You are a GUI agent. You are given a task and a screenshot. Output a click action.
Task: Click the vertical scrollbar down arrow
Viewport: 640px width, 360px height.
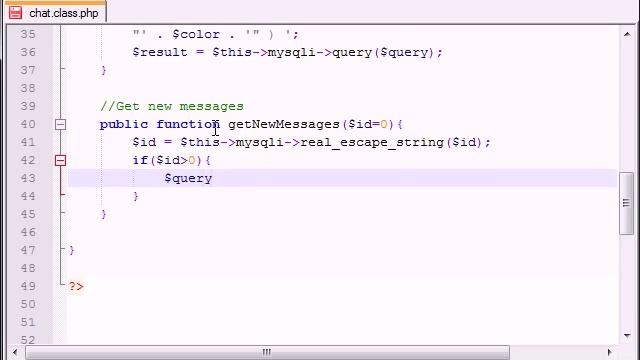point(627,336)
